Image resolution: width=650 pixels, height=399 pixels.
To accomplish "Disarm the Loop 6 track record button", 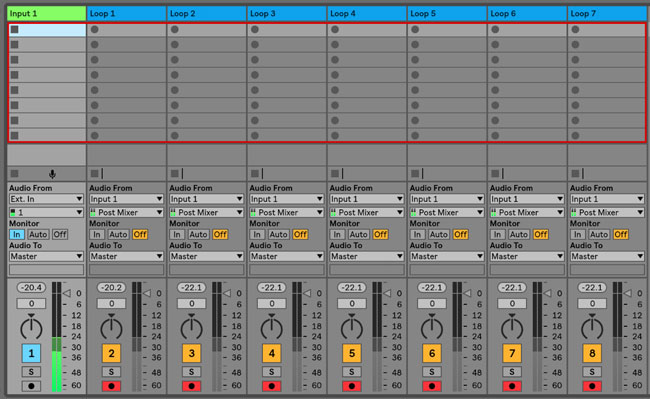I will (512, 386).
